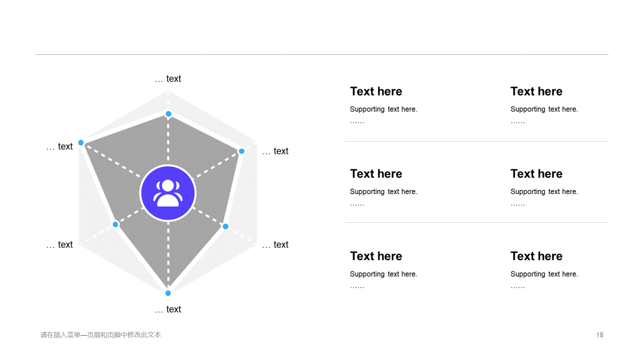The width and height of the screenshot is (644, 362).
Task: Pick the lower-left blue radar data point
Action: (116, 224)
